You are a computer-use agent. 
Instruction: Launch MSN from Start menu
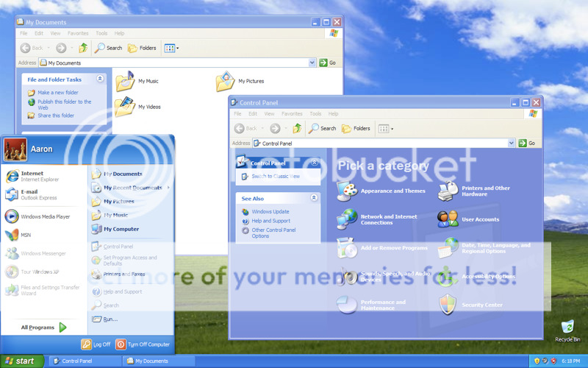18,235
